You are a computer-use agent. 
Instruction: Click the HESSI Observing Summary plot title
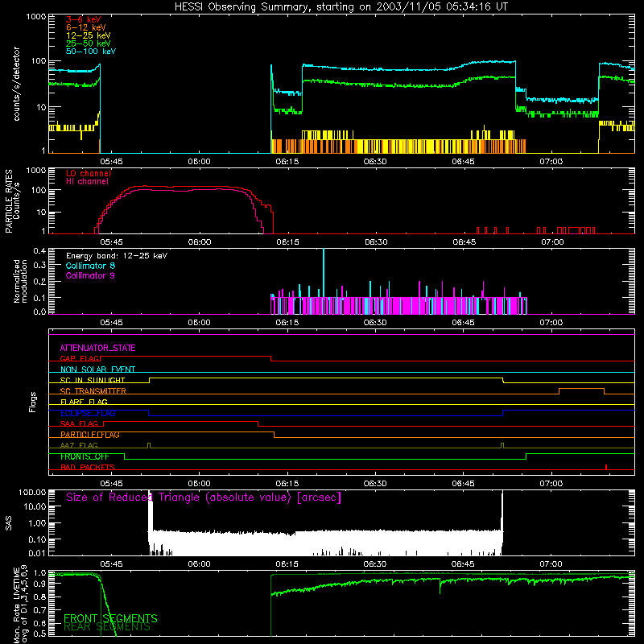(341, 6)
